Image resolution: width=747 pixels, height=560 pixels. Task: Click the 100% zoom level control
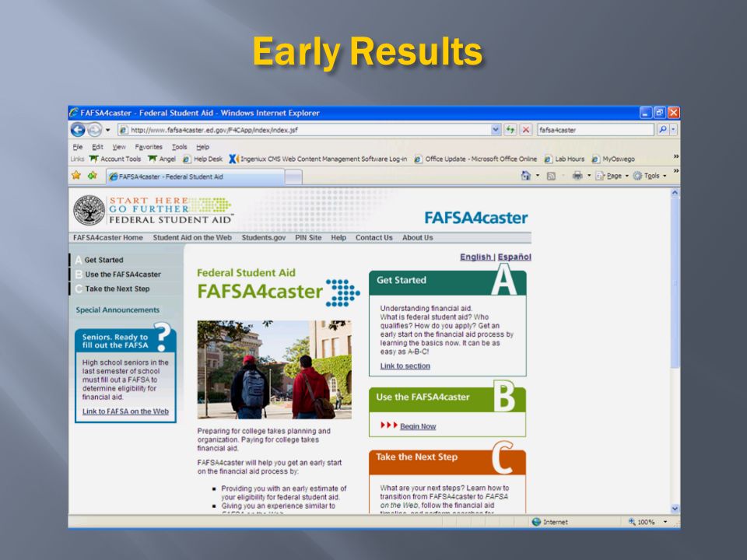pos(641,522)
